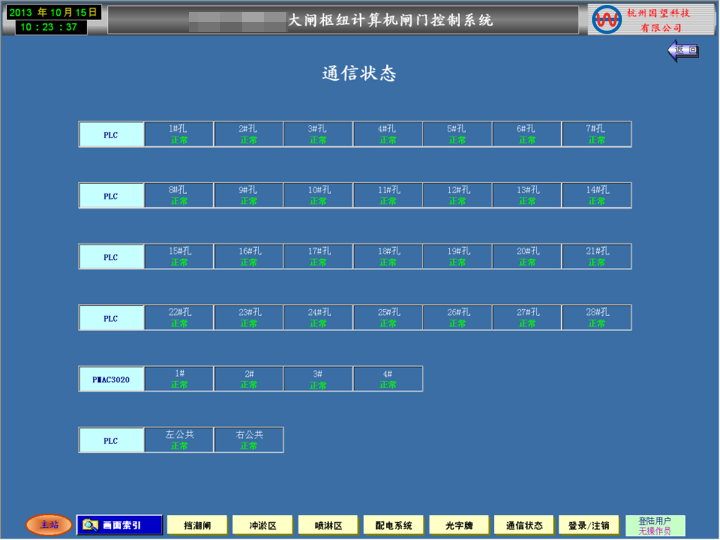Click the 右公共 status cell
The height and width of the screenshot is (540, 720).
coord(248,440)
